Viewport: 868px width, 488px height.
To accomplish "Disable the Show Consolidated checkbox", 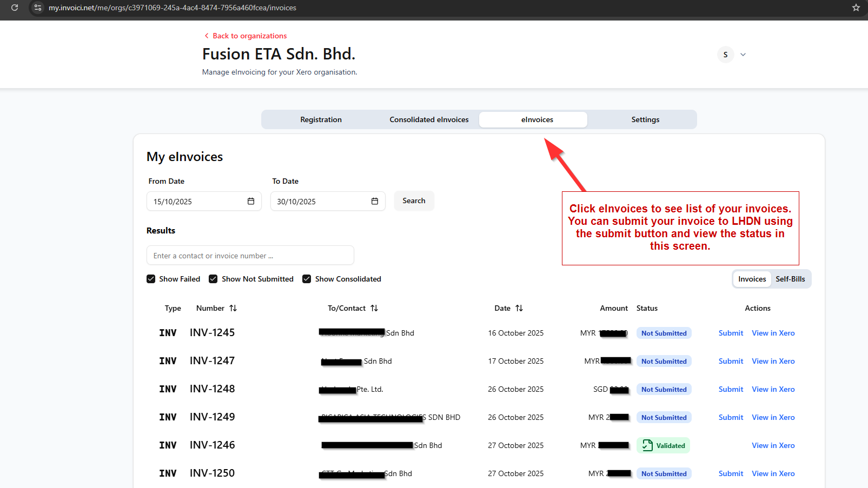I will 307,279.
